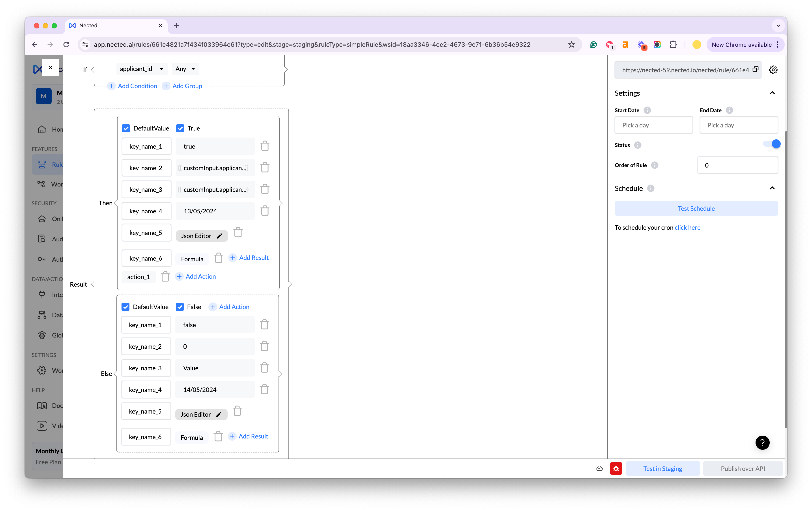The height and width of the screenshot is (511, 812).
Task: Open the applicant_id dropdown
Action: click(x=142, y=69)
